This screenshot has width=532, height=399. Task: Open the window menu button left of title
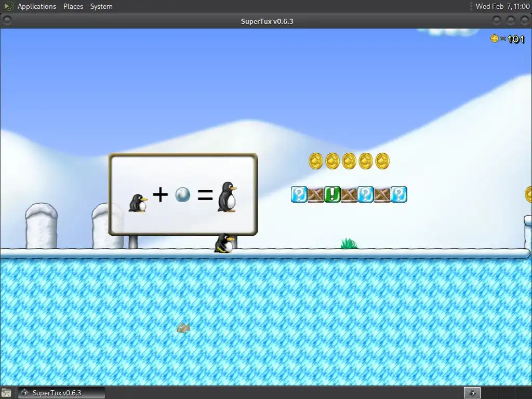tap(7, 21)
